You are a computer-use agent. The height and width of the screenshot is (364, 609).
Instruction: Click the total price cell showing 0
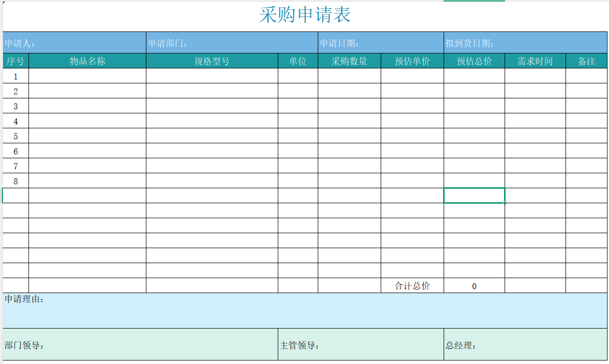tap(473, 285)
